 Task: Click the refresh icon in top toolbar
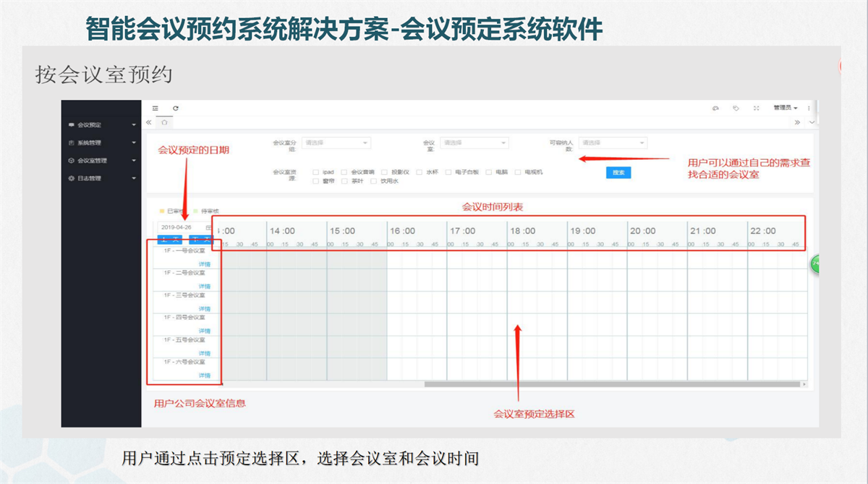[x=175, y=109]
